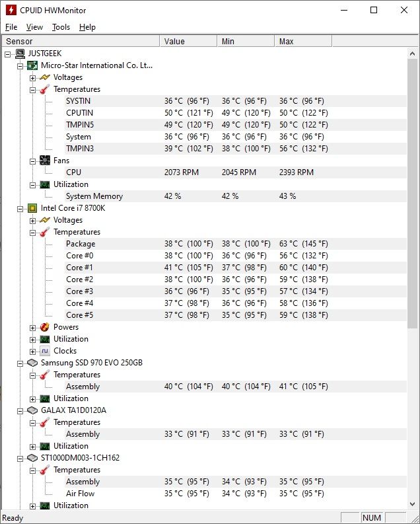
Task: Click the Clocks waveform icon
Action: [x=45, y=351]
